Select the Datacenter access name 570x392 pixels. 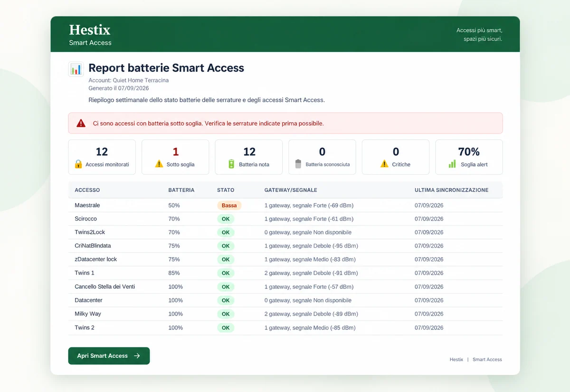tap(88, 300)
